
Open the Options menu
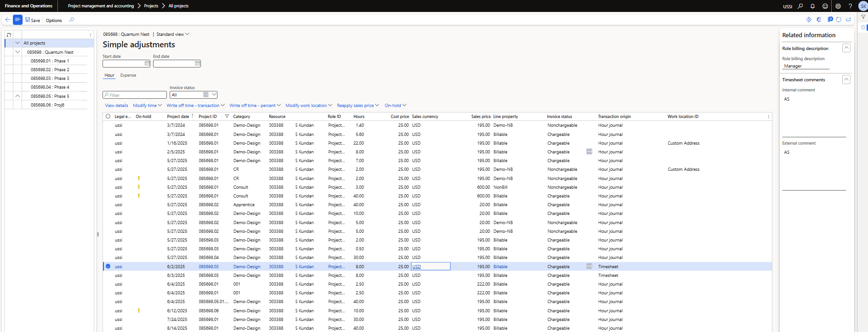pos(54,20)
